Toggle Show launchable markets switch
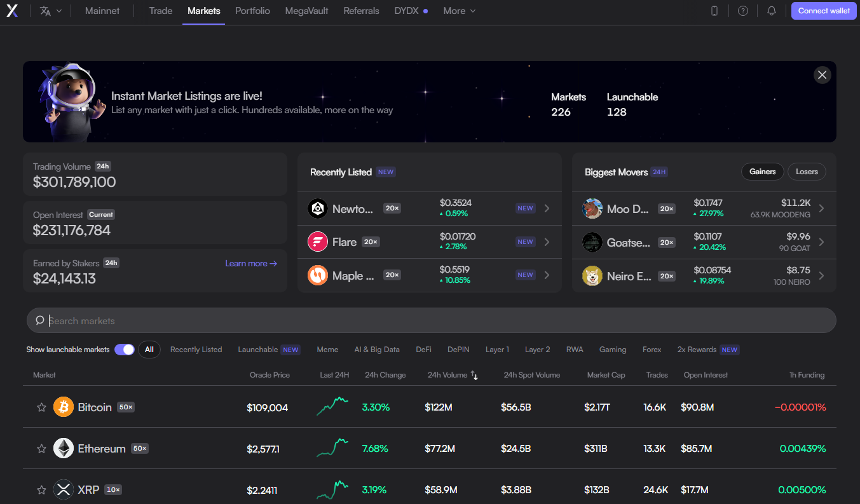Screen dimensions: 860x504 [125, 350]
